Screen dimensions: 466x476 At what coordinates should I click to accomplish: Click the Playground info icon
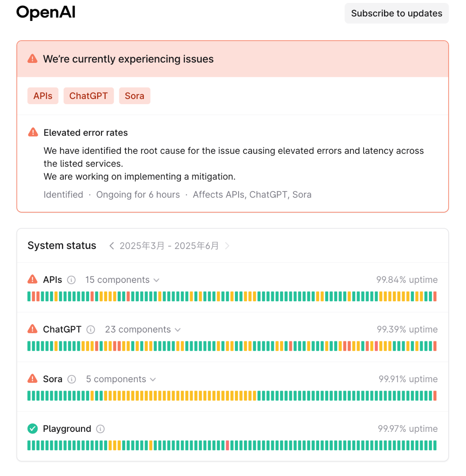point(100,429)
